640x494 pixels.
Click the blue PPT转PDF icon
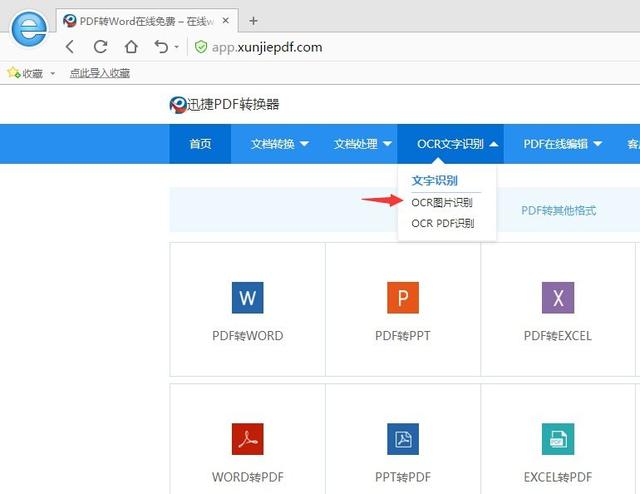[403, 439]
